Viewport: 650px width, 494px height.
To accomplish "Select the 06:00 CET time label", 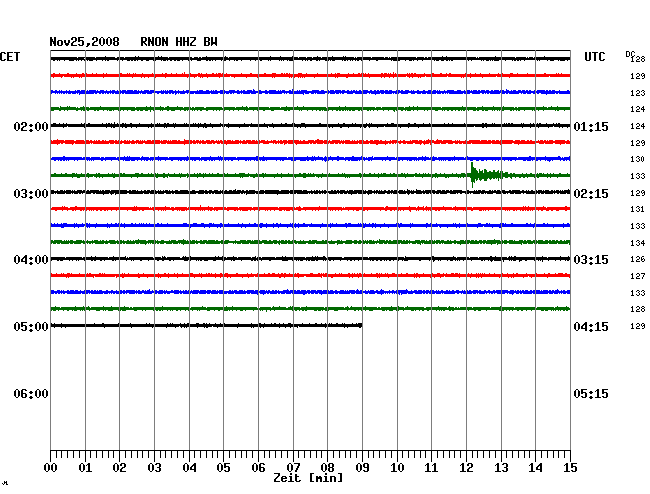I will [31, 393].
